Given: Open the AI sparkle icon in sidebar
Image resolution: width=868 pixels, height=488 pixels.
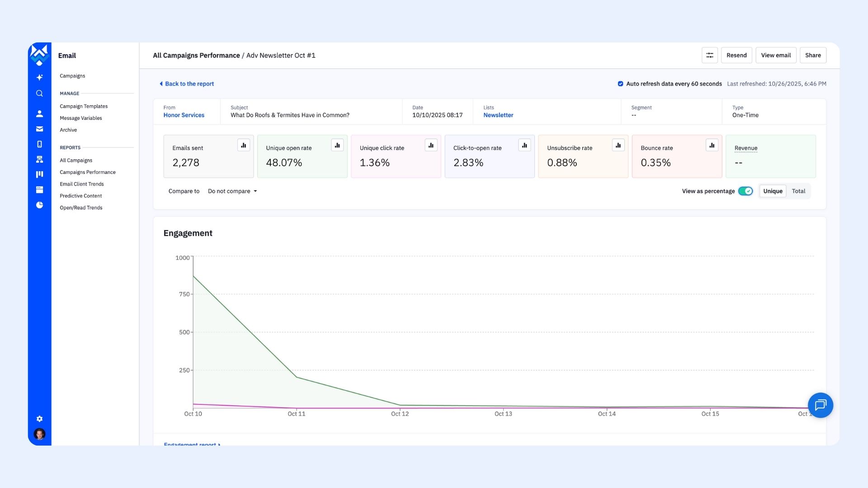Looking at the screenshot, I should pos(39,77).
